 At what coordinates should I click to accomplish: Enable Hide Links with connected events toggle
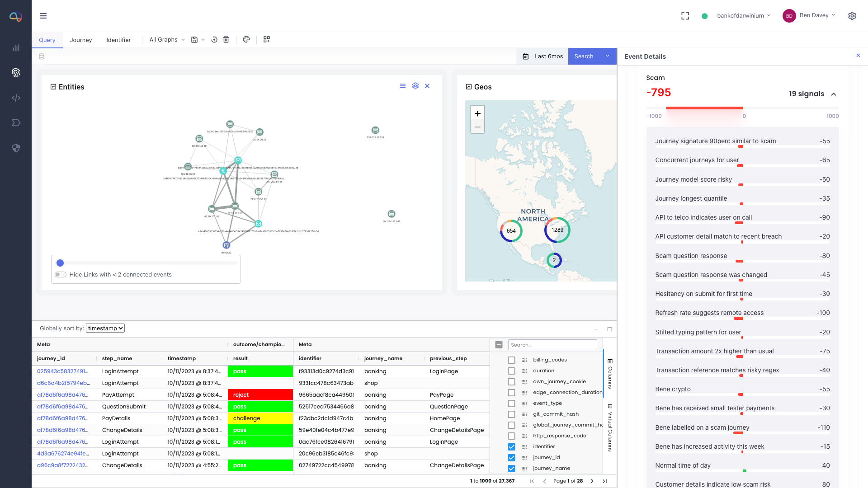click(x=61, y=275)
